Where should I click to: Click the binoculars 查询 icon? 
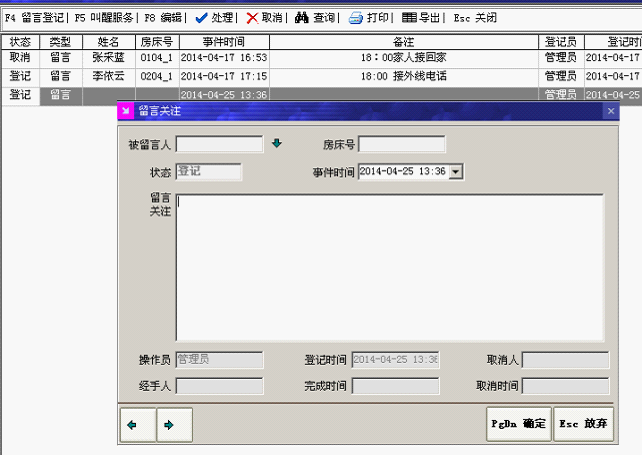[x=302, y=18]
